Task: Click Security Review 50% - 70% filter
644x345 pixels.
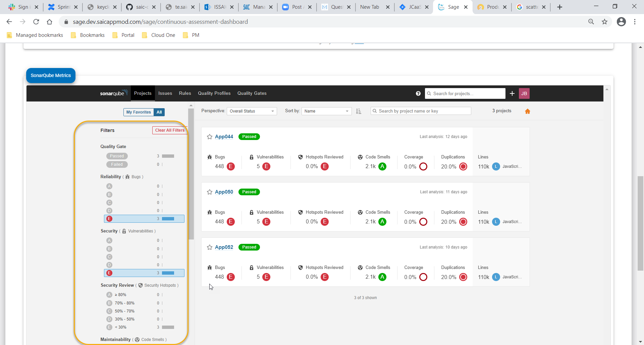Action: coord(144,311)
